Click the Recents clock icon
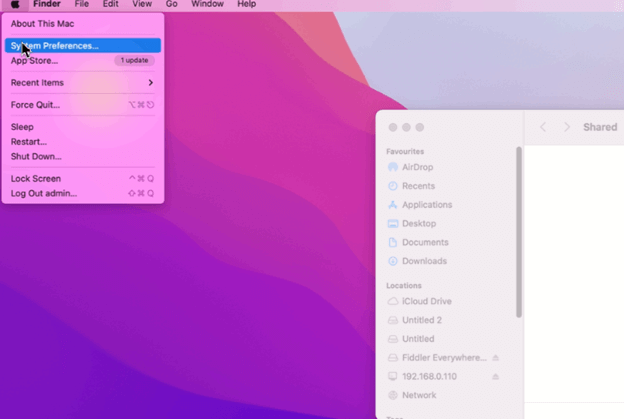 click(393, 186)
